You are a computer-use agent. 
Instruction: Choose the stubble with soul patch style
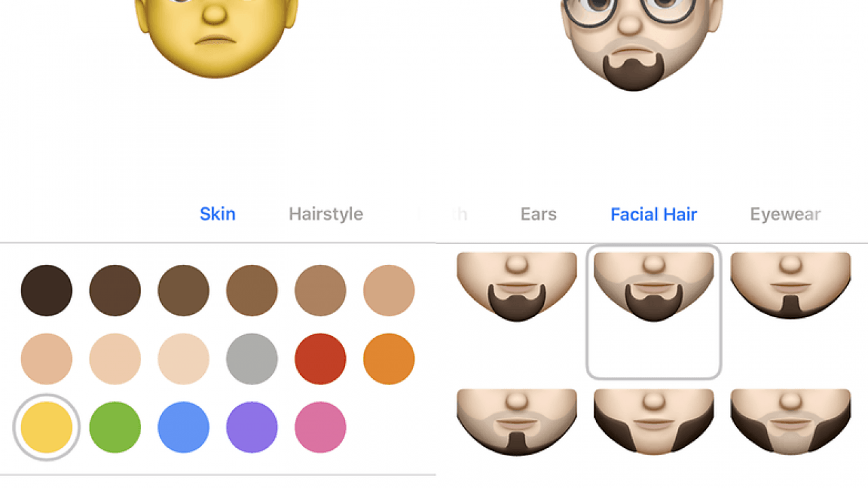[517, 422]
